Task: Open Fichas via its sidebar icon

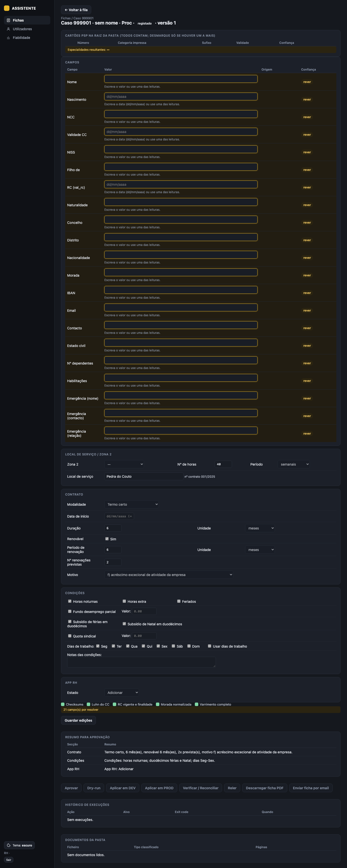Action: pyautogui.click(x=8, y=20)
